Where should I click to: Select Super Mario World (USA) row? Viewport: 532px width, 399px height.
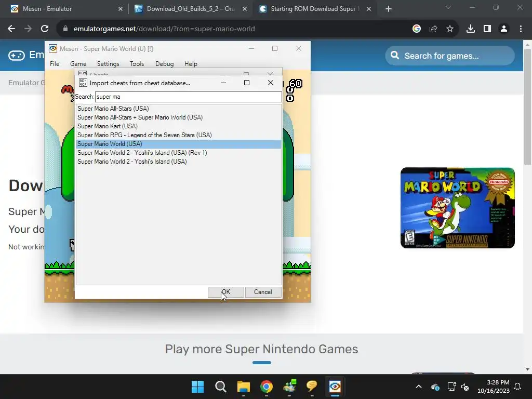point(179,144)
